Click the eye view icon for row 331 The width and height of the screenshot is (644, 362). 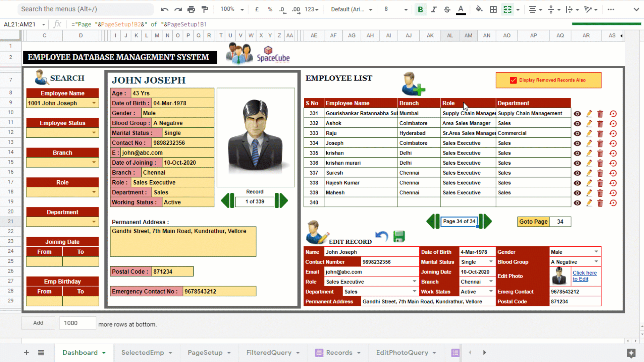[x=577, y=114]
